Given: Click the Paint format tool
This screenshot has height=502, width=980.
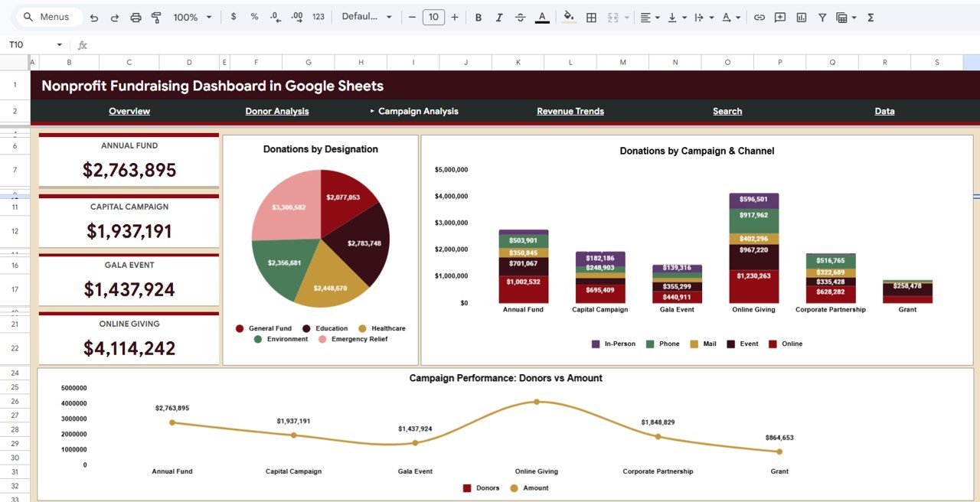Looking at the screenshot, I should [x=156, y=16].
